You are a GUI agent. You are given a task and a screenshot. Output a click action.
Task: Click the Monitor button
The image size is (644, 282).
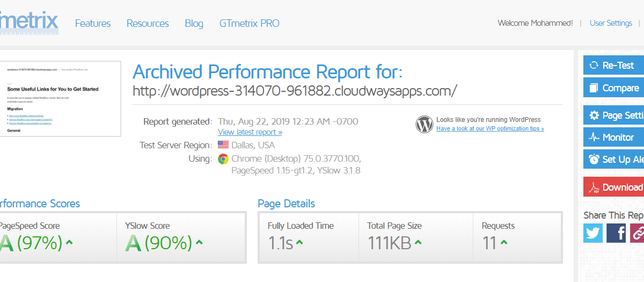[x=613, y=138]
